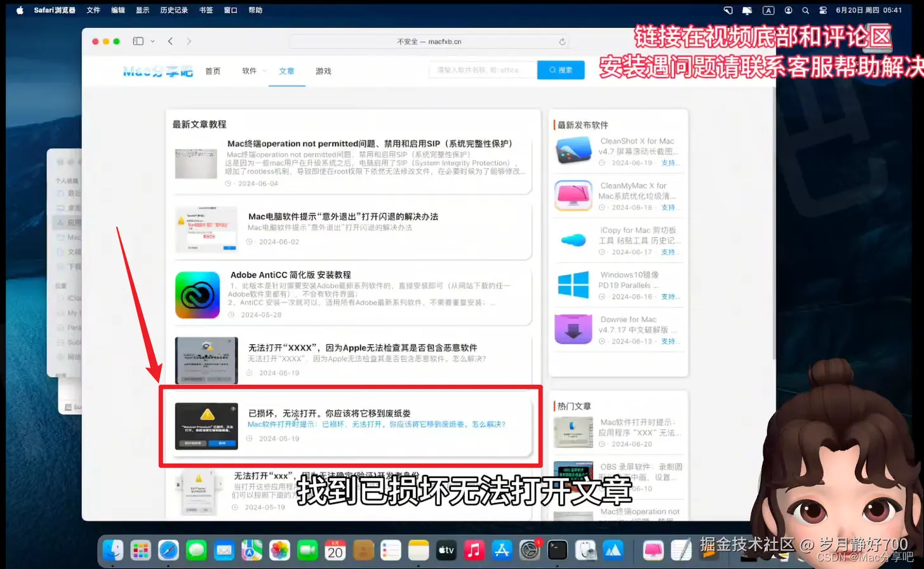This screenshot has width=924, height=569.
Task: Click the 搜索 search button
Action: point(560,70)
